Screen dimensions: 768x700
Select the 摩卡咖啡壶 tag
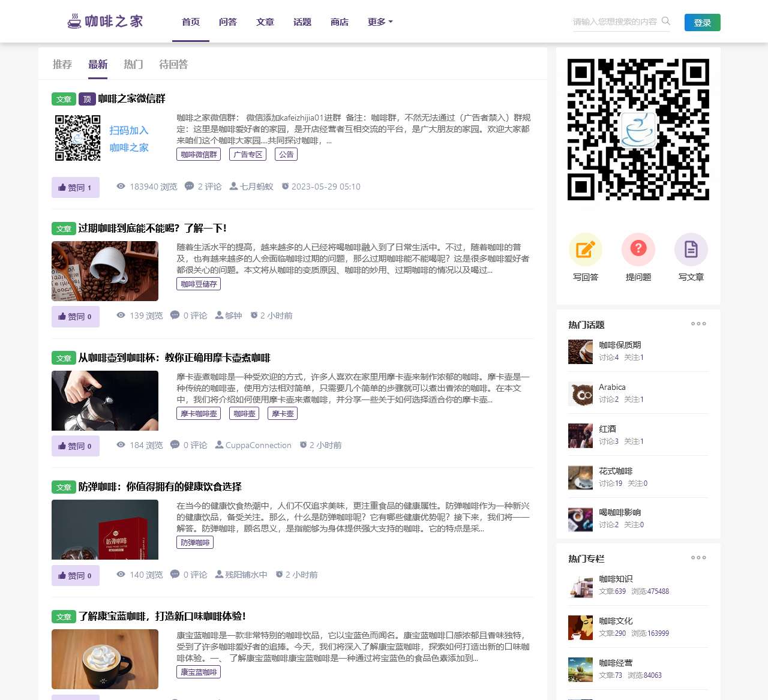(199, 414)
